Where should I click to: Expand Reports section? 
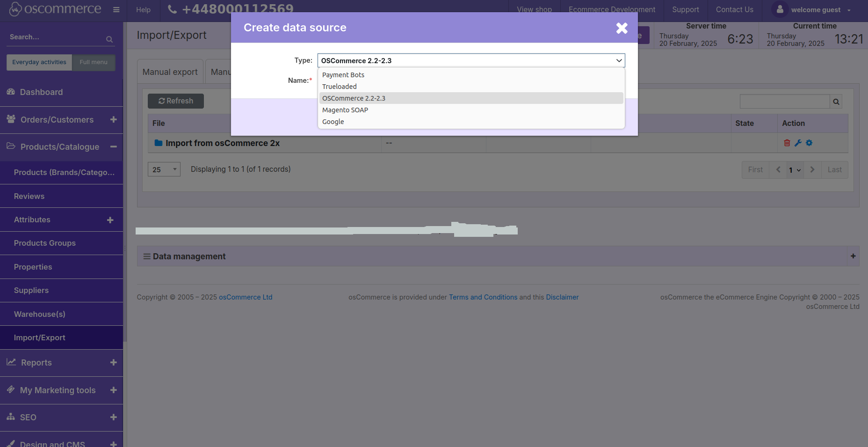113,362
